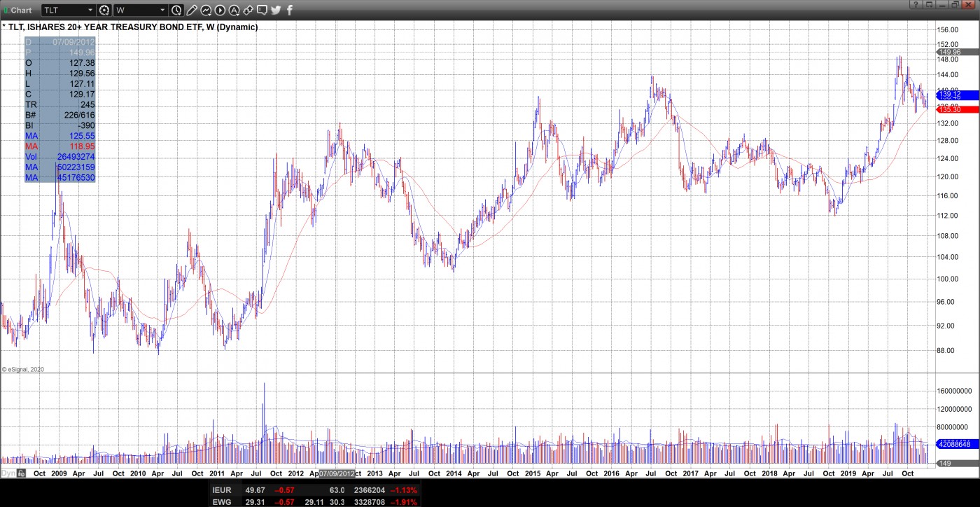Click the 160000000 volume axis label
This screenshot has height=507, width=980.
click(955, 391)
